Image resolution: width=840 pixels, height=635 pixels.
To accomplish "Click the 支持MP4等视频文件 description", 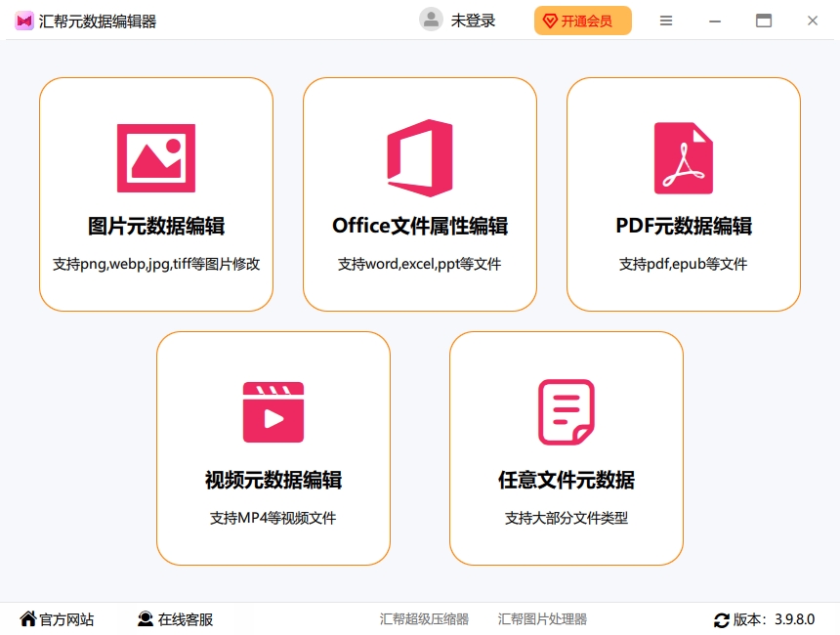I will pyautogui.click(x=273, y=518).
